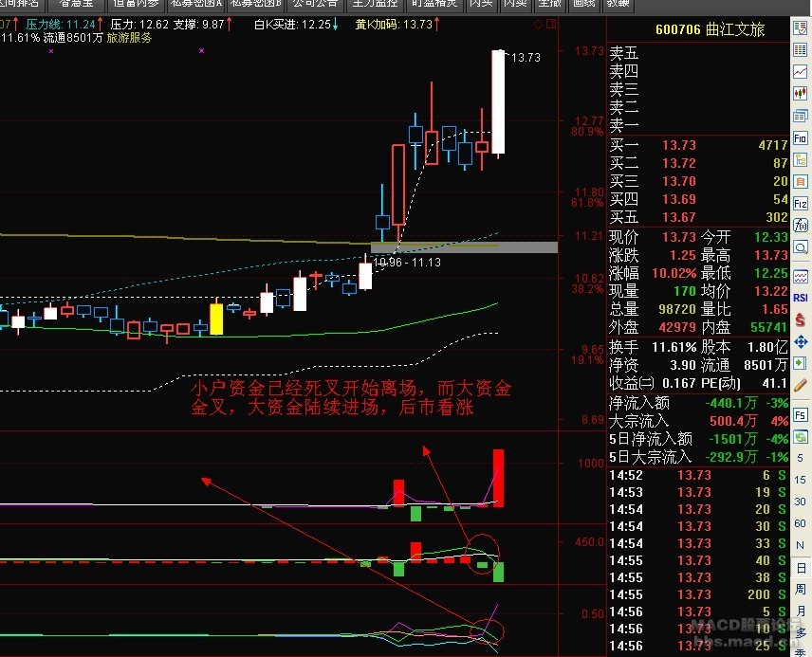
Task: Select the pencil drawing tool icon
Action: tap(801, 384)
